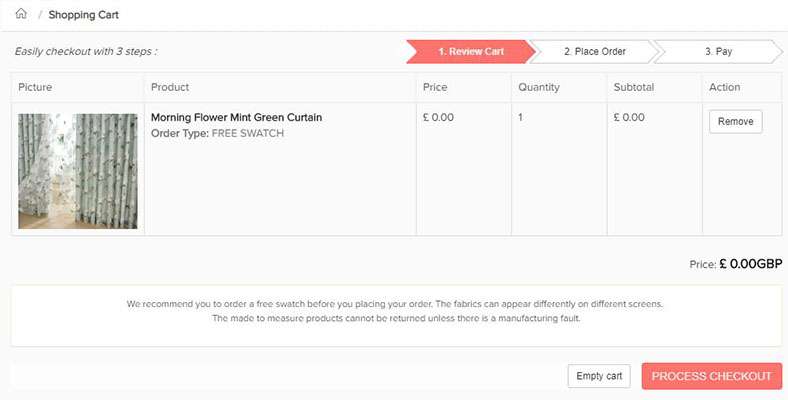Click the Price column header
This screenshot has height=400, width=788.
(x=435, y=87)
